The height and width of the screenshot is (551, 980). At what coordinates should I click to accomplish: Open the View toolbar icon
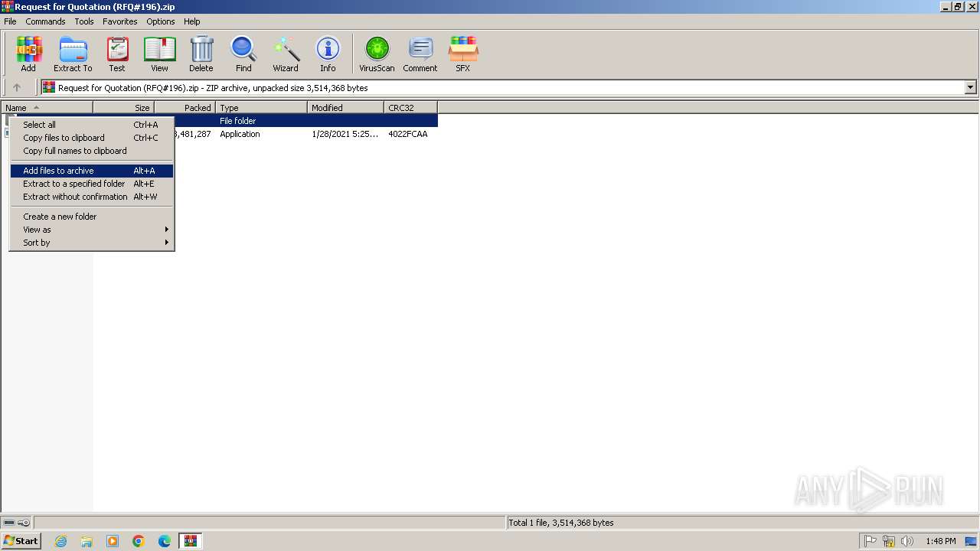(x=159, y=54)
